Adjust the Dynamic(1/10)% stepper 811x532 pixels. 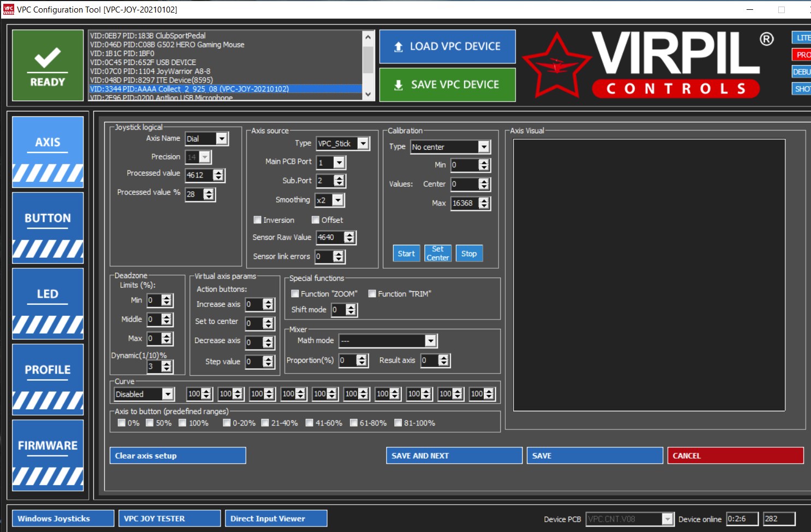tap(167, 367)
